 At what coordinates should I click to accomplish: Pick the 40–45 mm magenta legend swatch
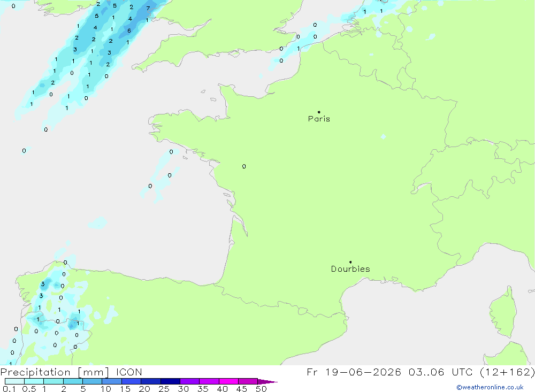point(228,381)
